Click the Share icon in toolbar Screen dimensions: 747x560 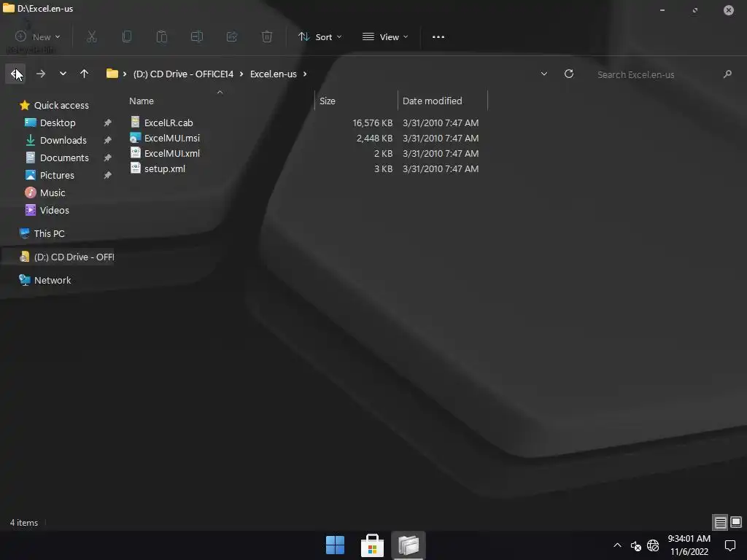point(232,36)
